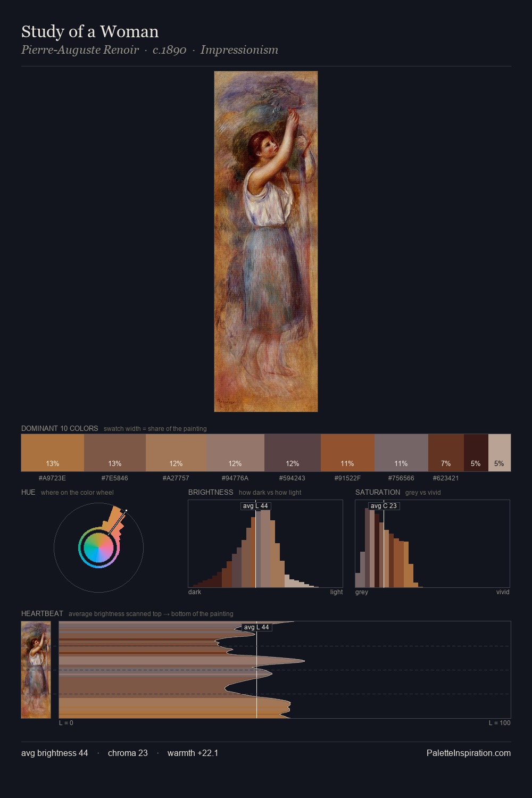
Task: Click the 'Pierre-Auguste Renoir' artist name
Action: 80,50
